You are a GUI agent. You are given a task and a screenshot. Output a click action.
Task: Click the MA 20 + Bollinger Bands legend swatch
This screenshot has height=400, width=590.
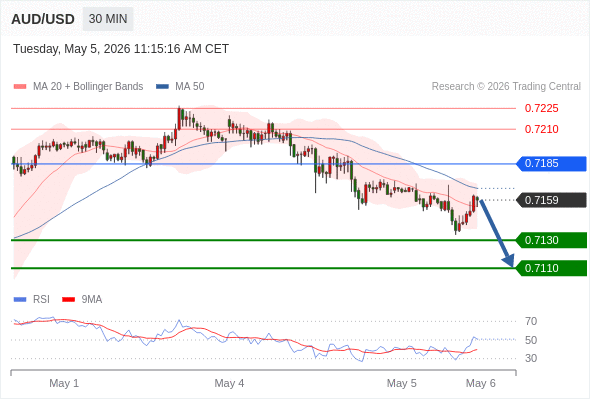click(20, 87)
